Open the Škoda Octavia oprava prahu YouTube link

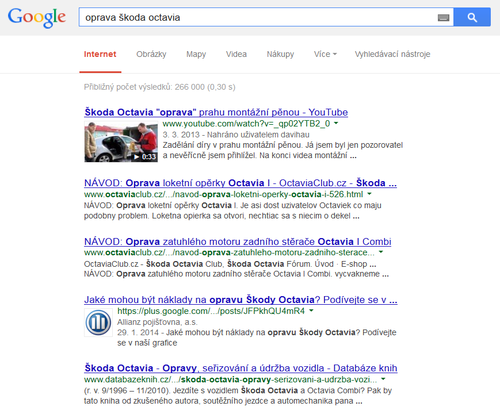[x=216, y=112]
